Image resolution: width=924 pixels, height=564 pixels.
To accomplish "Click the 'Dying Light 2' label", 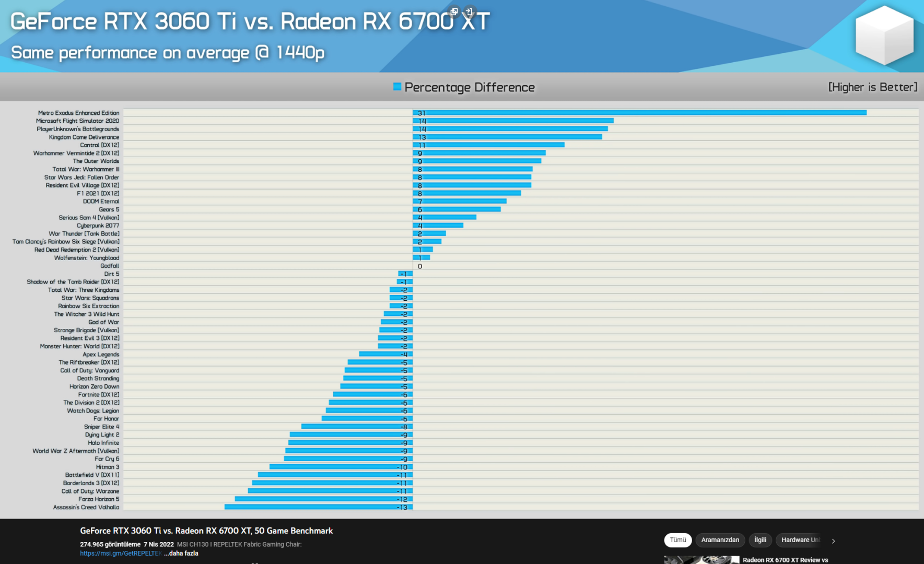I will pos(102,434).
